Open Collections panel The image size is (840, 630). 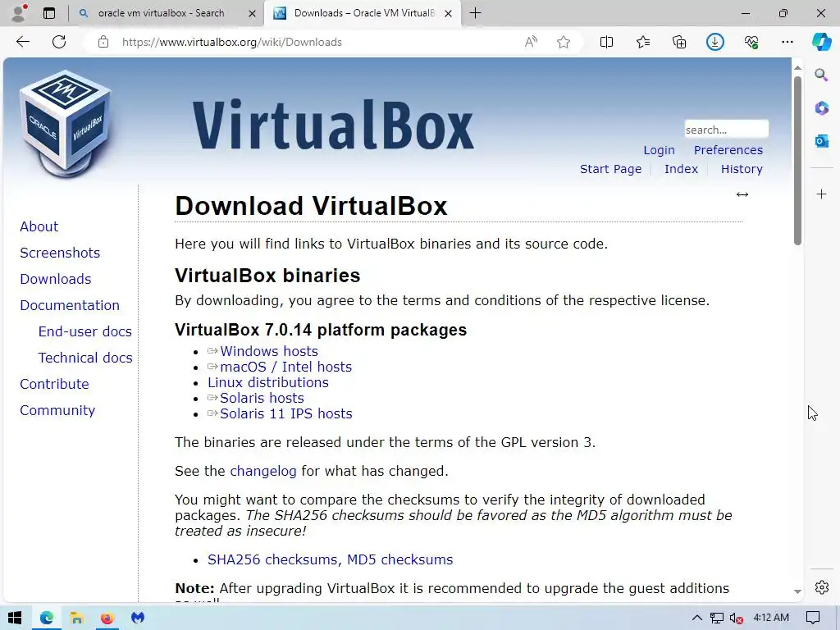678,42
